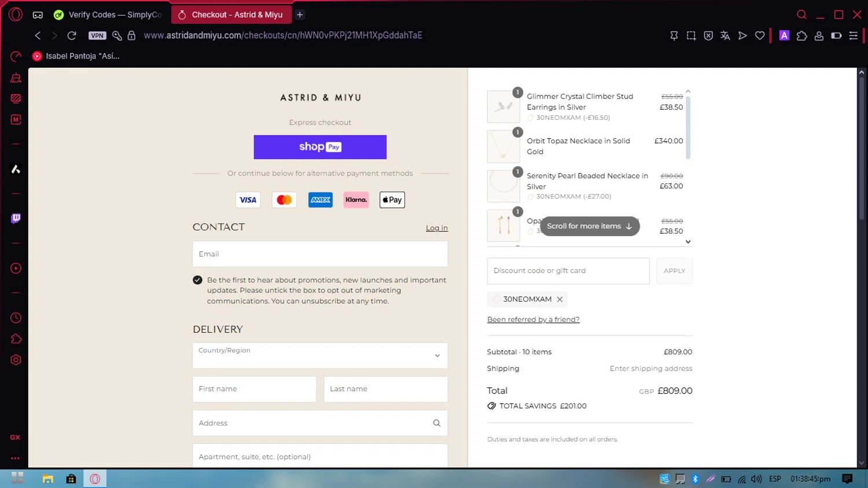The width and height of the screenshot is (868, 488).
Task: Open a new browser tab
Action: 300,14
